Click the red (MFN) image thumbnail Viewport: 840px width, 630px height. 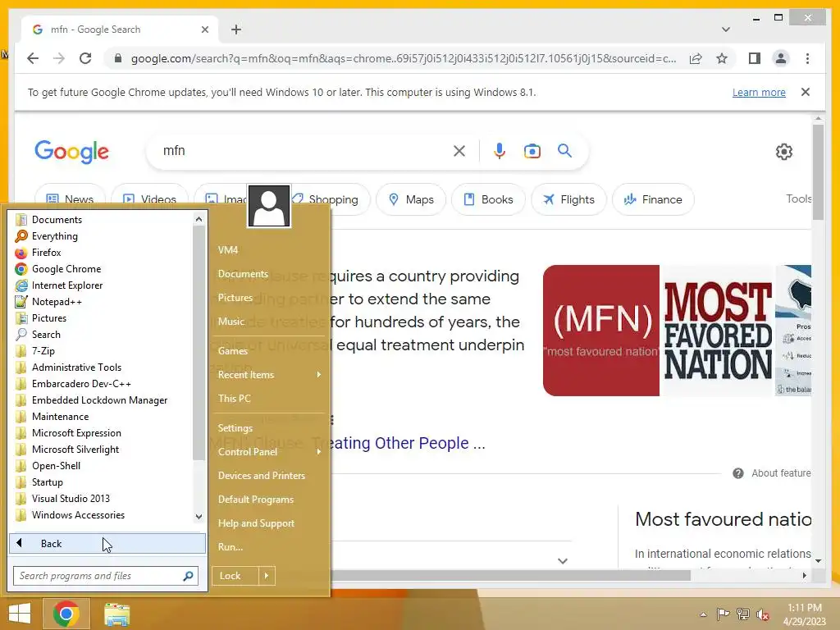pyautogui.click(x=601, y=331)
